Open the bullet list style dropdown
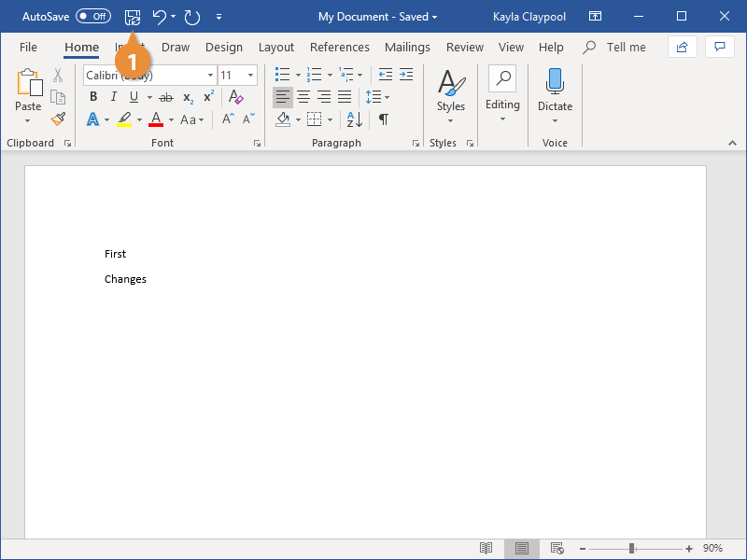 tap(297, 75)
